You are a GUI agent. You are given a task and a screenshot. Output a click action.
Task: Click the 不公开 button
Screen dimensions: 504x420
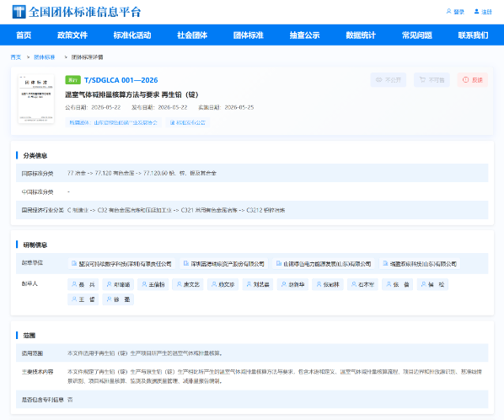pos(389,80)
